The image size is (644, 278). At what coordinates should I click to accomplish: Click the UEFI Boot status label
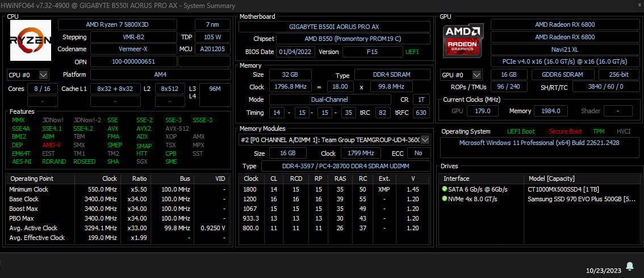pos(521,131)
